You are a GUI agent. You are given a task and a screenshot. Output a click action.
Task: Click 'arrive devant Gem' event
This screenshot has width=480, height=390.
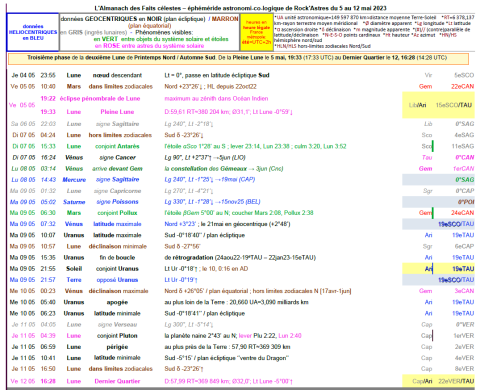coord(117,169)
